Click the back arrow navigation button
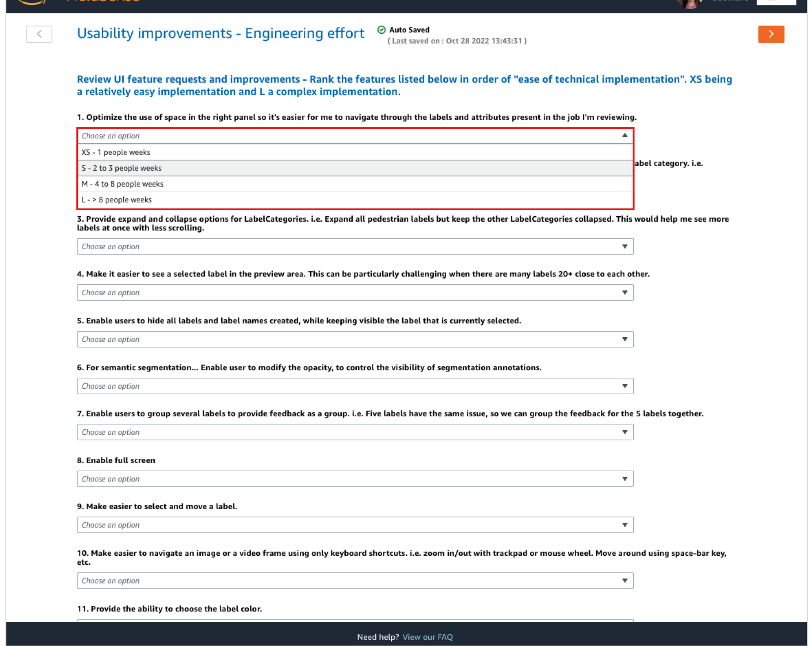Screen dimensions: 812x646 tap(39, 34)
